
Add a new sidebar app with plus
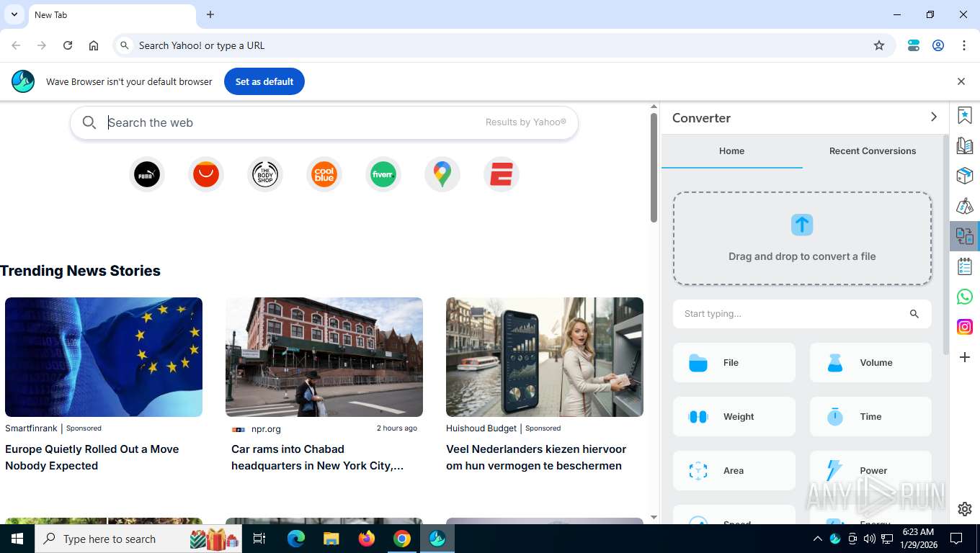[965, 357]
